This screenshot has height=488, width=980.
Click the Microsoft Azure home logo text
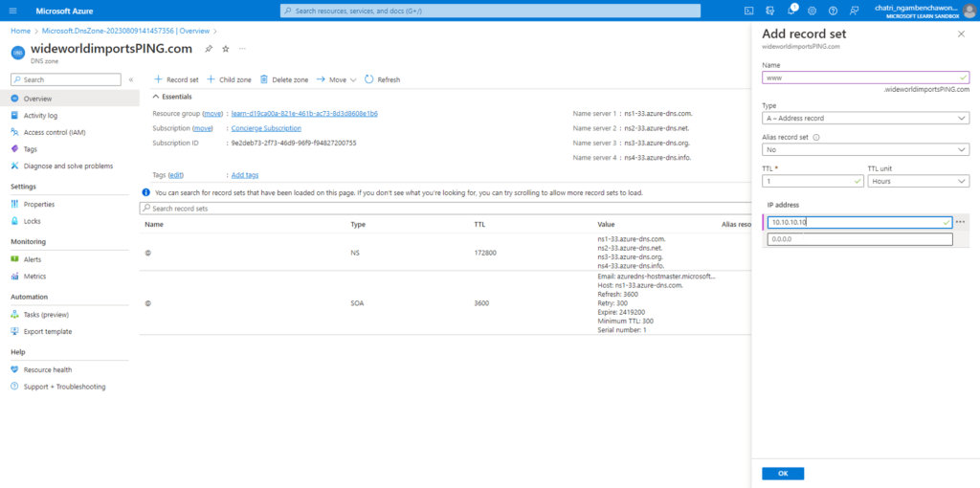click(64, 11)
